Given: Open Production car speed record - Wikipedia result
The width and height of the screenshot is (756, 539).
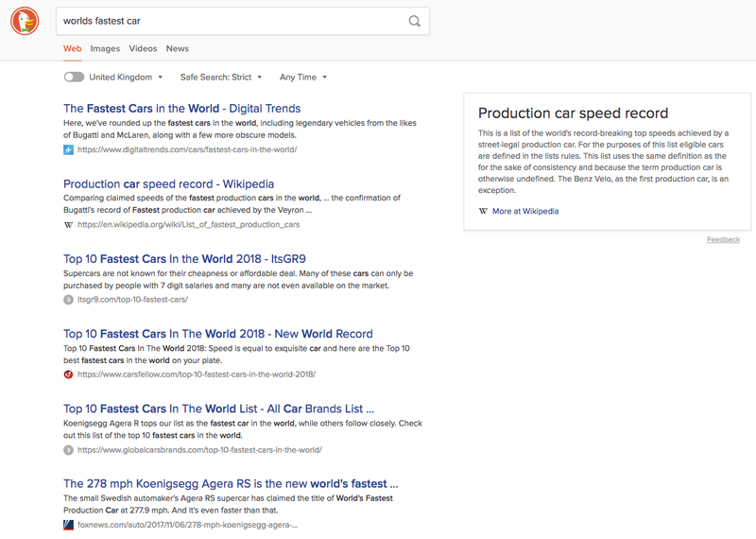Looking at the screenshot, I should click(169, 183).
